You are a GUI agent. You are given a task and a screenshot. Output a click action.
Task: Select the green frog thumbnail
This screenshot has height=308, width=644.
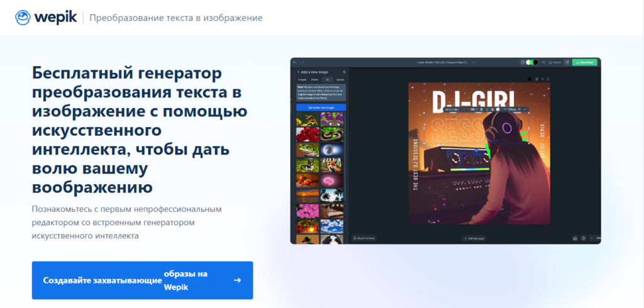308,150
